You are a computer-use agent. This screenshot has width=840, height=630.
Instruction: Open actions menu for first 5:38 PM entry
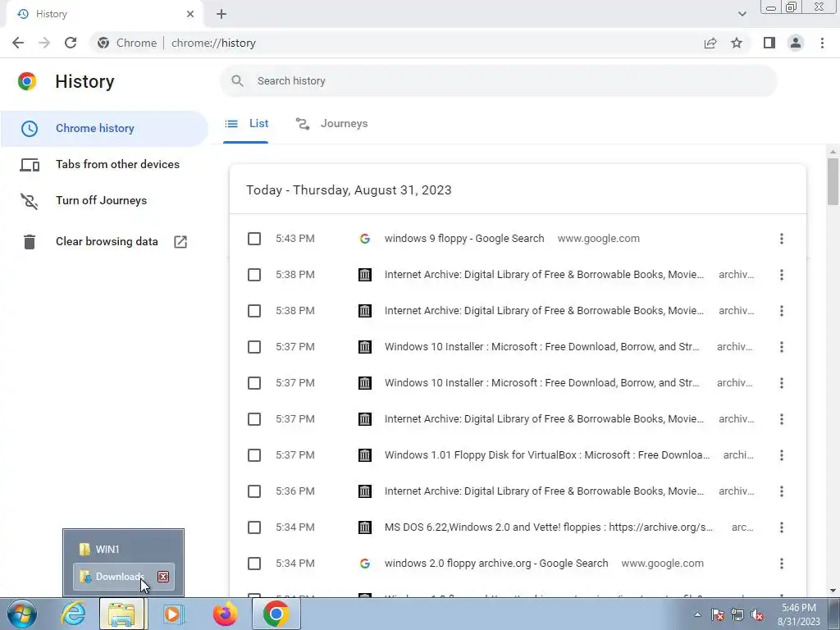[x=782, y=275]
